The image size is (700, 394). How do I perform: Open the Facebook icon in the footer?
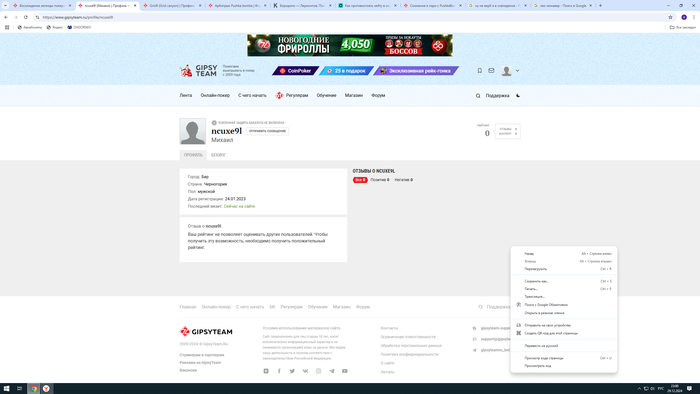coord(279,371)
